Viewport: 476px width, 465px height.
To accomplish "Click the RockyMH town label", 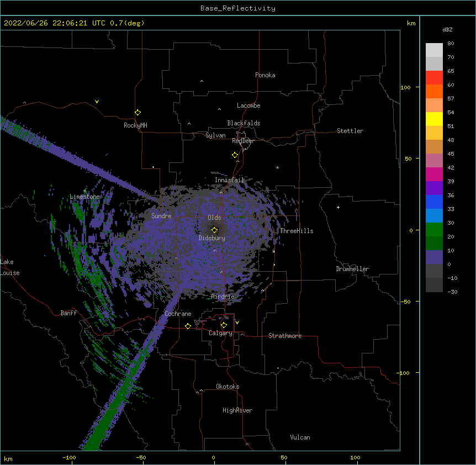I will coord(135,125).
